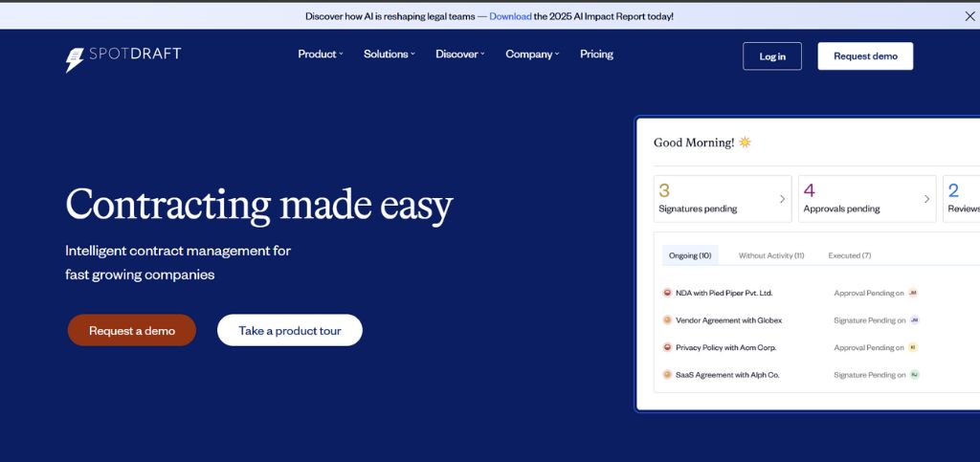
Task: Close the AI Impact Report banner
Action: point(969,16)
